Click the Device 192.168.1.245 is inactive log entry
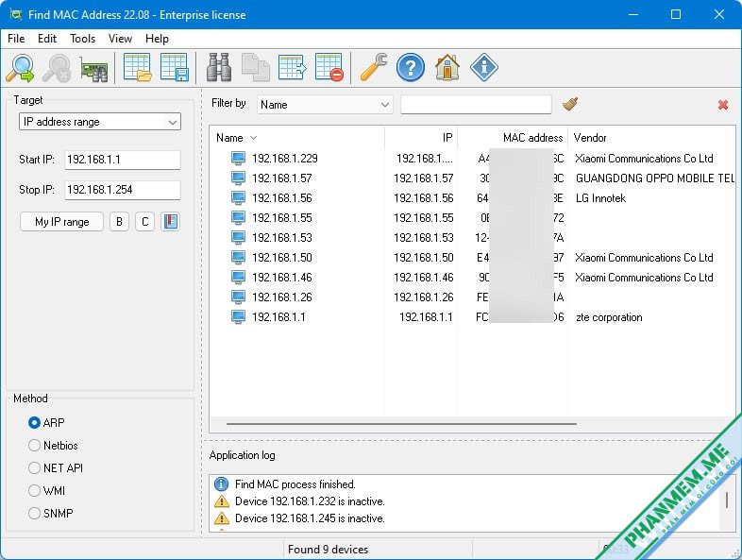Viewport: 742px width, 560px height. click(310, 518)
